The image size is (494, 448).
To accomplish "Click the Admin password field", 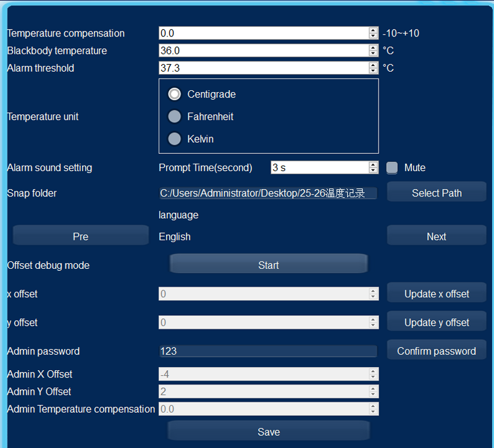I will coord(268,351).
